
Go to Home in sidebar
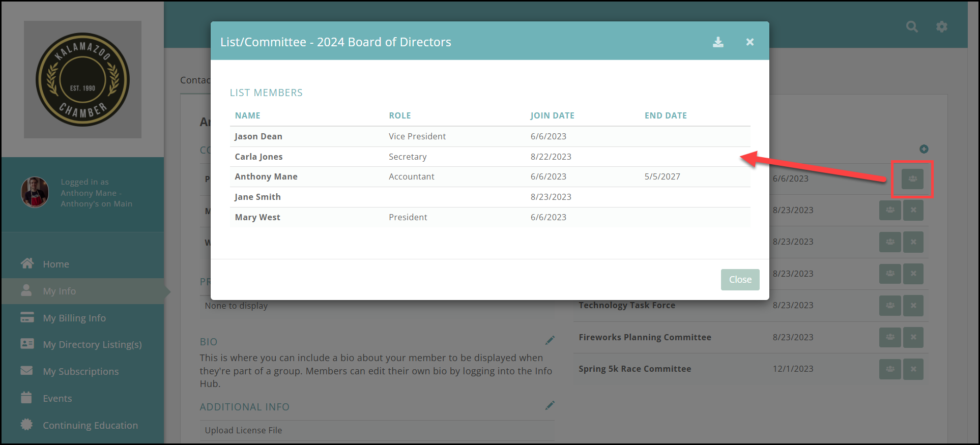click(56, 264)
